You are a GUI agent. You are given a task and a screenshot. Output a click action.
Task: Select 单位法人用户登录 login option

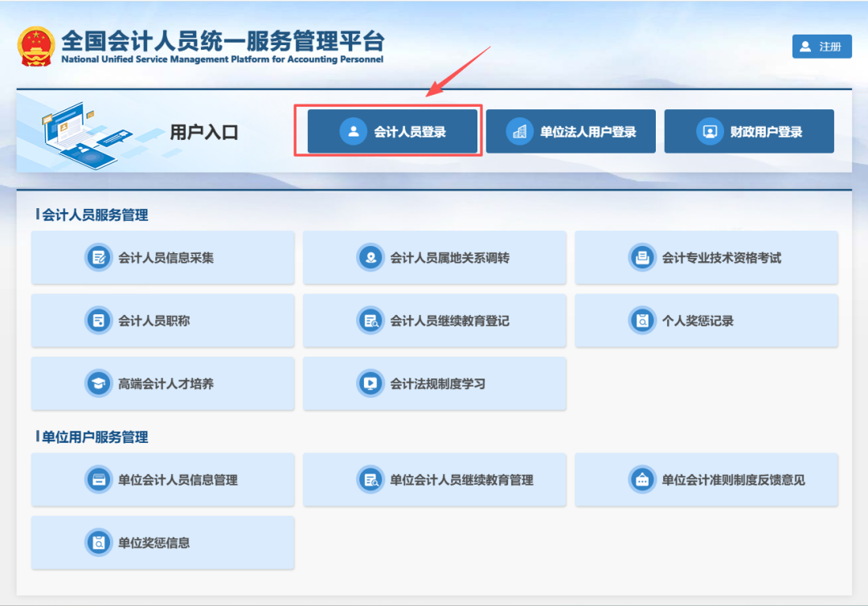[571, 131]
